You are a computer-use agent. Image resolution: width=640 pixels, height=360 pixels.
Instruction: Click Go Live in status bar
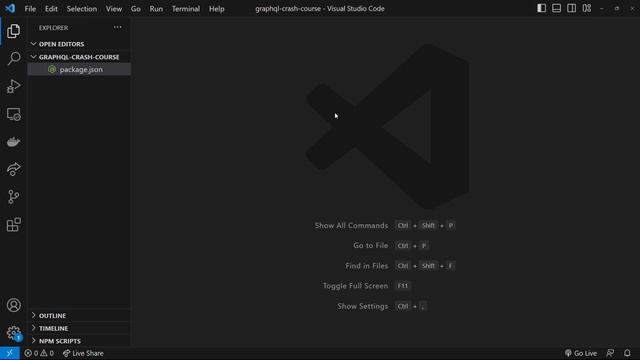click(x=580, y=353)
